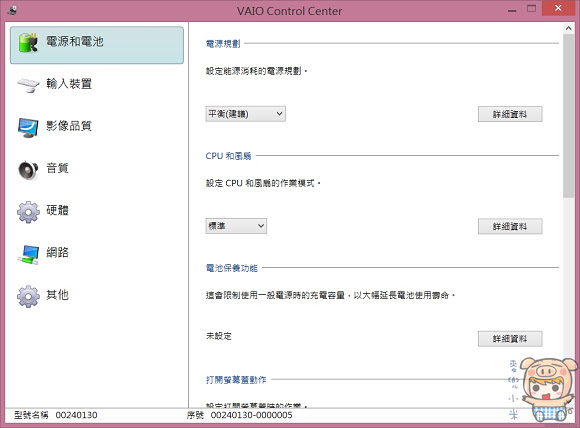This screenshot has height=428, width=580.
Task: Click the monitor icon for 影像品質
Action: [x=28, y=127]
